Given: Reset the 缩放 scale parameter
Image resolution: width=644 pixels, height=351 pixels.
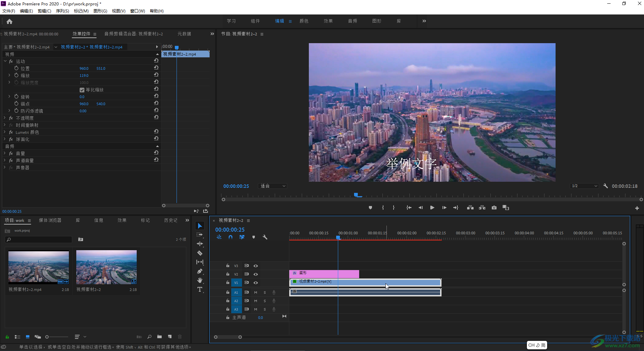Looking at the screenshot, I should click(156, 75).
